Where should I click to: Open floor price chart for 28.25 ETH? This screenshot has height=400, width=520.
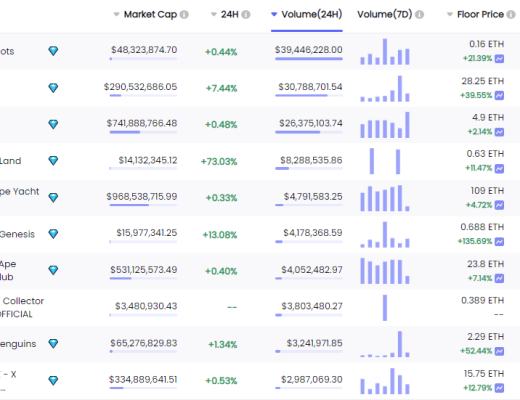coord(499,95)
